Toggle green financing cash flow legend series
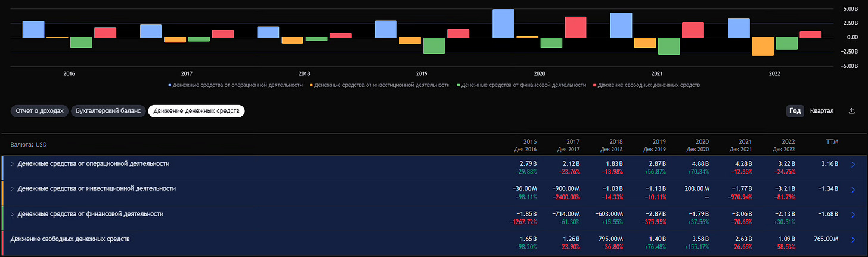The height and width of the screenshot is (257, 868). (521, 85)
